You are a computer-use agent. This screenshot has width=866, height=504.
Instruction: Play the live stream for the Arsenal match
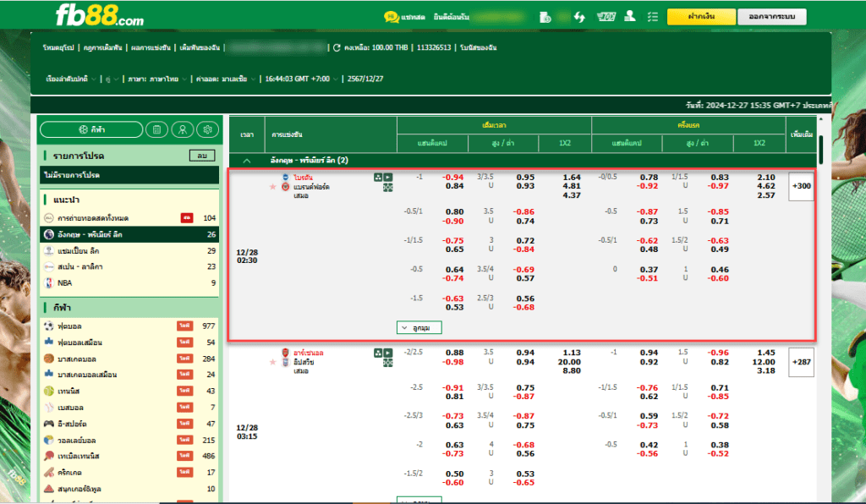(x=388, y=353)
